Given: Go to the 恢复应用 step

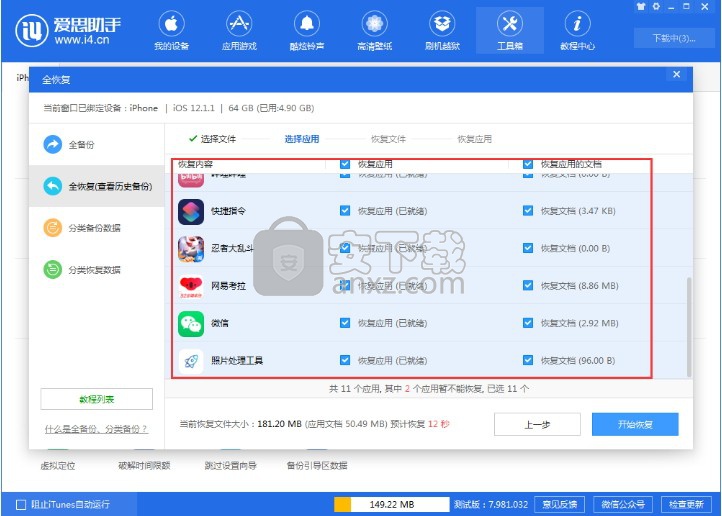Looking at the screenshot, I should (x=474, y=139).
